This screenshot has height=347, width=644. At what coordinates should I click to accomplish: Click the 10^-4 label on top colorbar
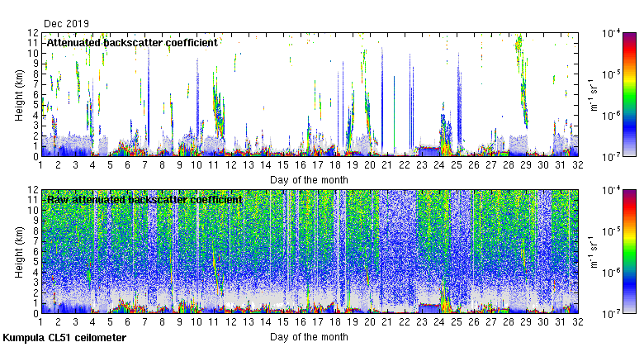pos(611,33)
